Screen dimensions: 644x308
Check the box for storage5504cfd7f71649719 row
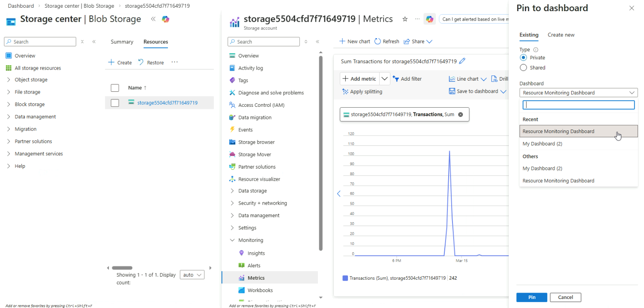(x=115, y=103)
